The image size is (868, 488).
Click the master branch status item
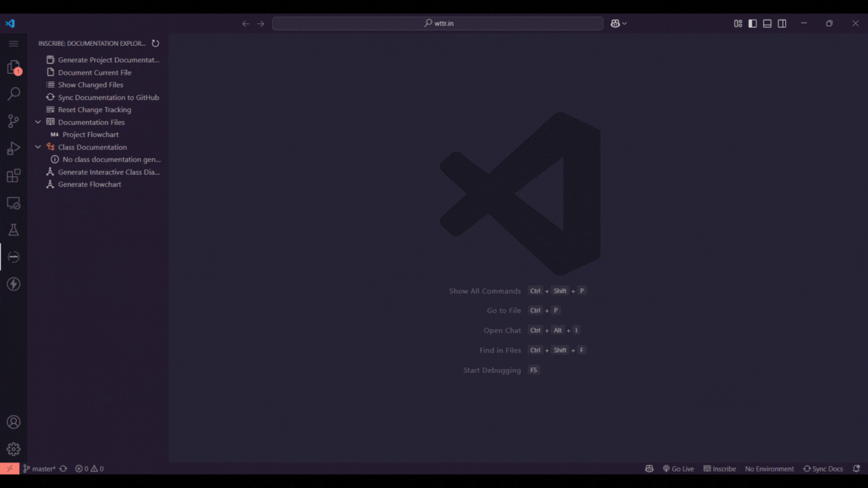click(39, 468)
